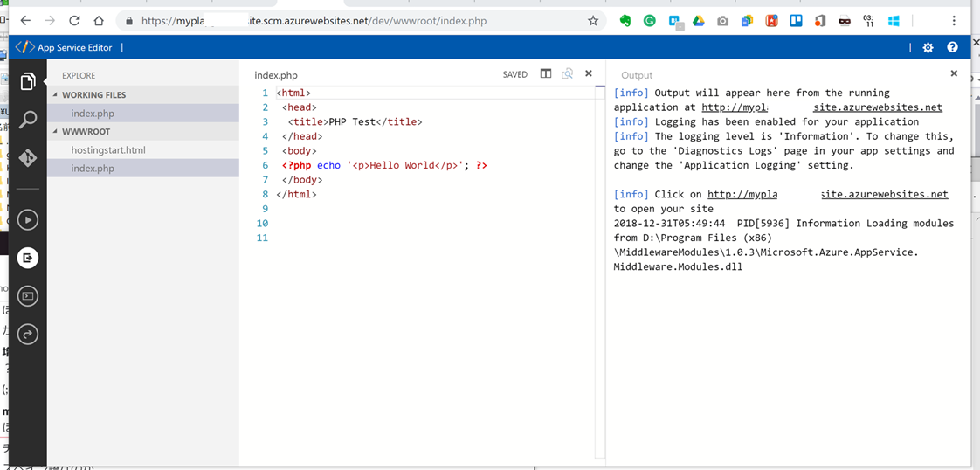Click the Google Drive extension icon
This screenshot has height=470, width=980.
(698, 21)
